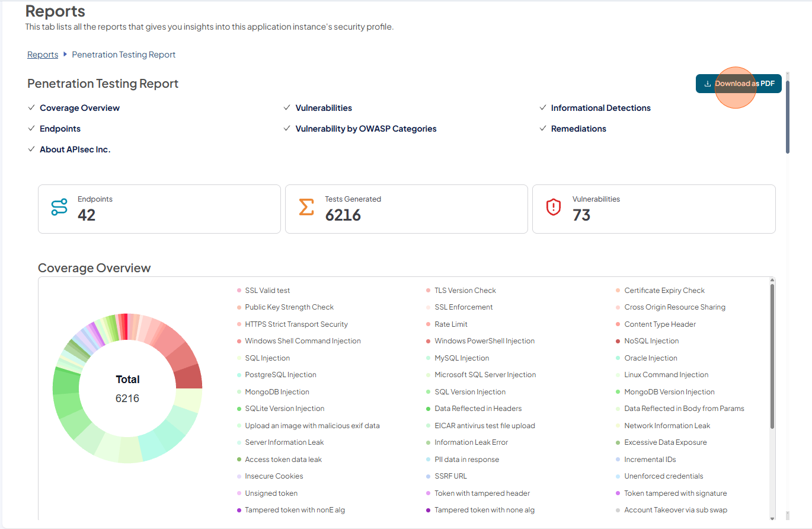
Task: Toggle the SQL Version Injection legend entry
Action: click(x=466, y=392)
